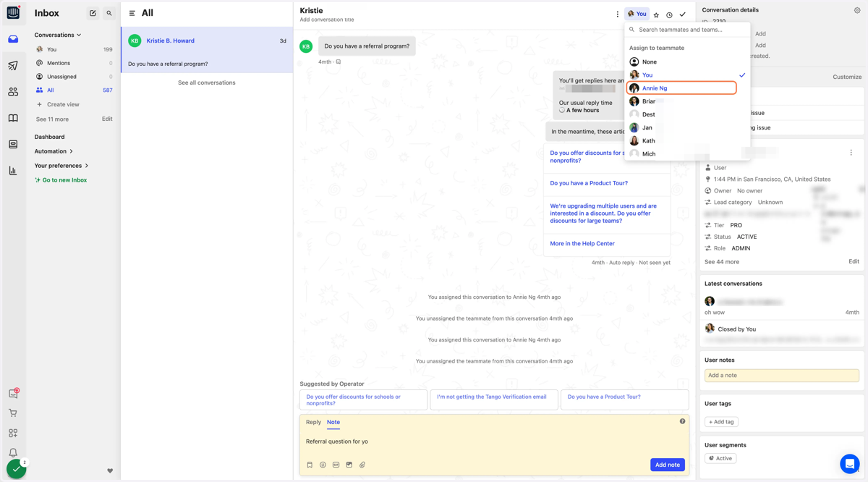
Task: Insert a saved reply bookmark icon
Action: point(310,465)
